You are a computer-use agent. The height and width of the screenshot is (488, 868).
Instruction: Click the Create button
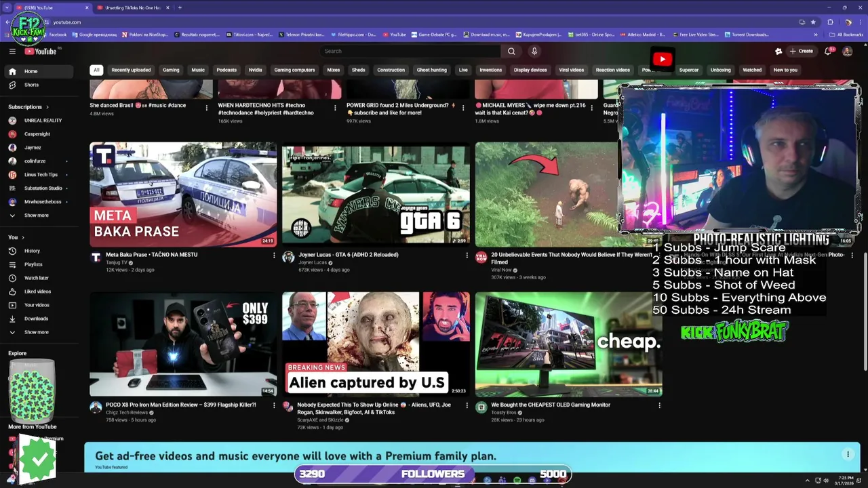pos(801,51)
